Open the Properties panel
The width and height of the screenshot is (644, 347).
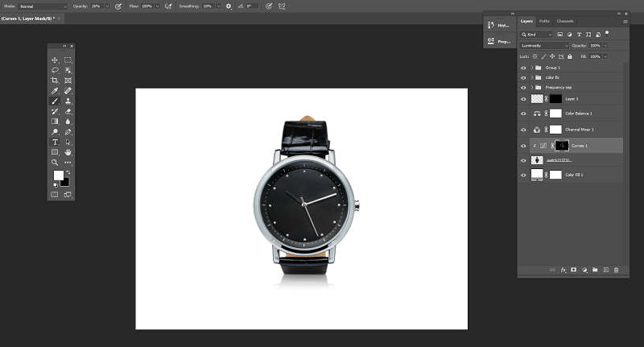tap(499, 41)
